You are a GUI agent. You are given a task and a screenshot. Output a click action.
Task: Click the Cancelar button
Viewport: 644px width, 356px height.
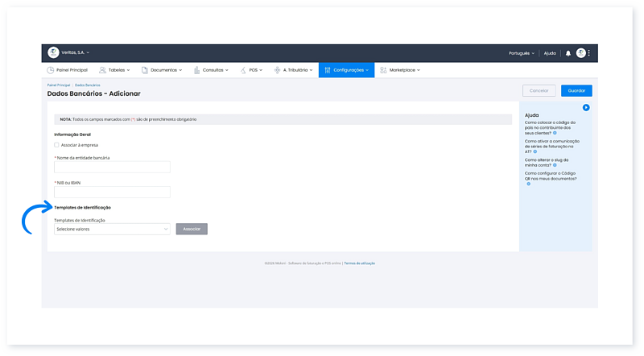click(x=539, y=91)
